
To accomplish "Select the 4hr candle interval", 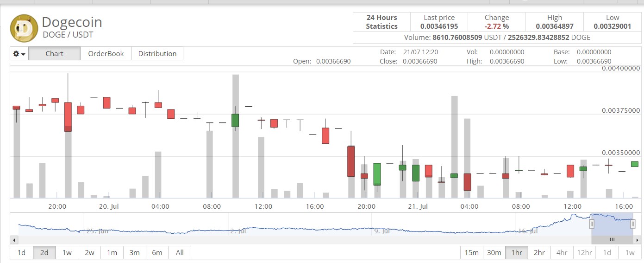I will click(x=562, y=253).
